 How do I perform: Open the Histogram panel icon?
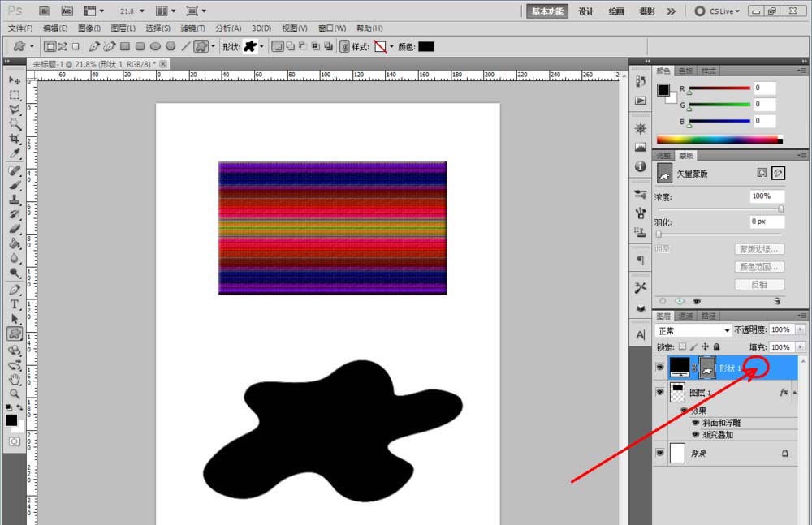(x=641, y=148)
